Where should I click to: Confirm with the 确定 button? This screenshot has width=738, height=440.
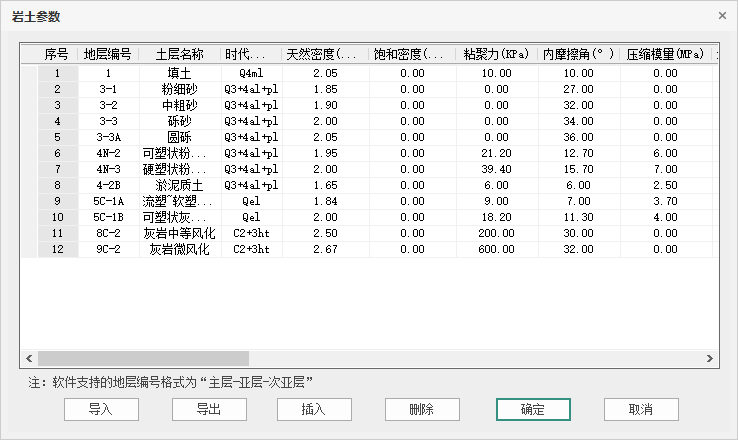(533, 409)
